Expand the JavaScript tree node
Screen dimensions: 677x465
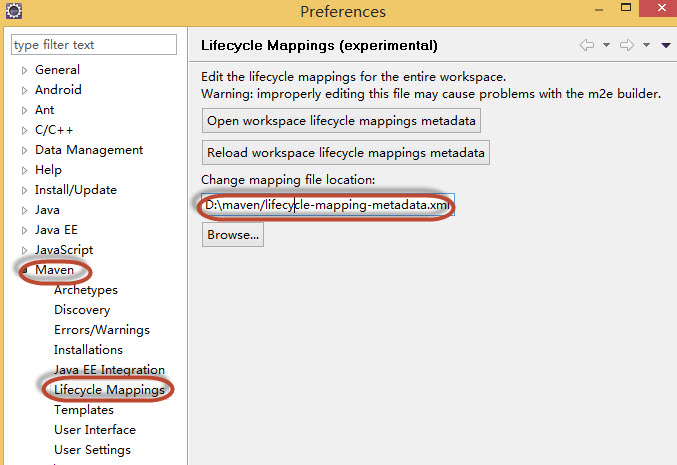(x=24, y=250)
